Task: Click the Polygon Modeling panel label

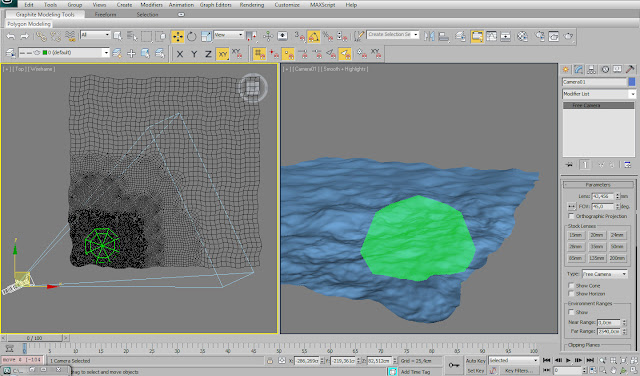Action: 29,24
